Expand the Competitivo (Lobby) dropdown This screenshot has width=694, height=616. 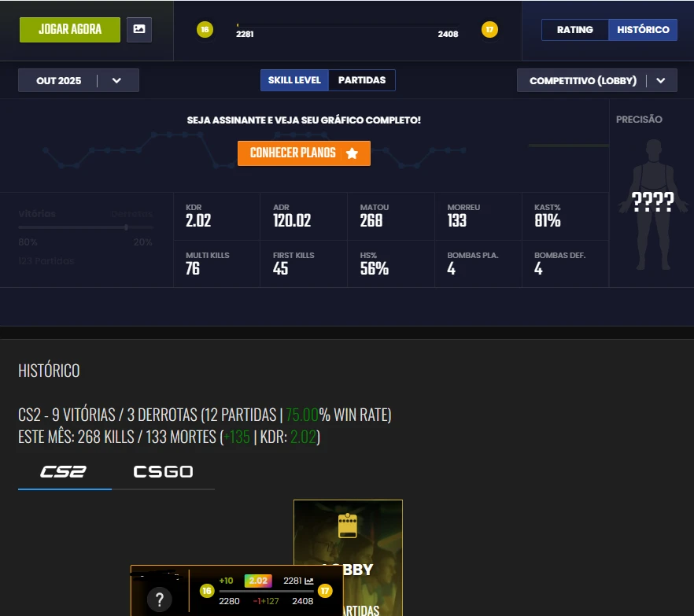coord(596,80)
